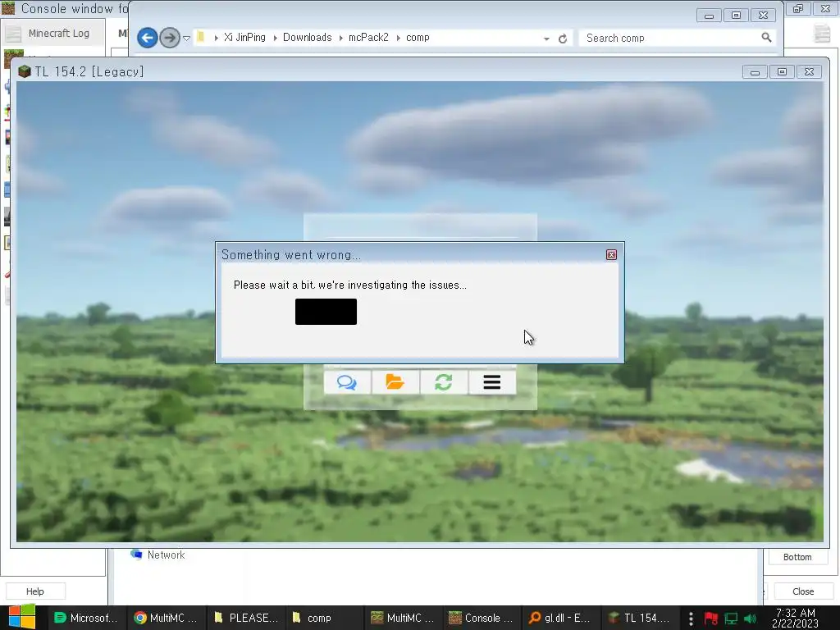This screenshot has width=840, height=630.
Task: Click the Console window title icon
Action: 8,8
